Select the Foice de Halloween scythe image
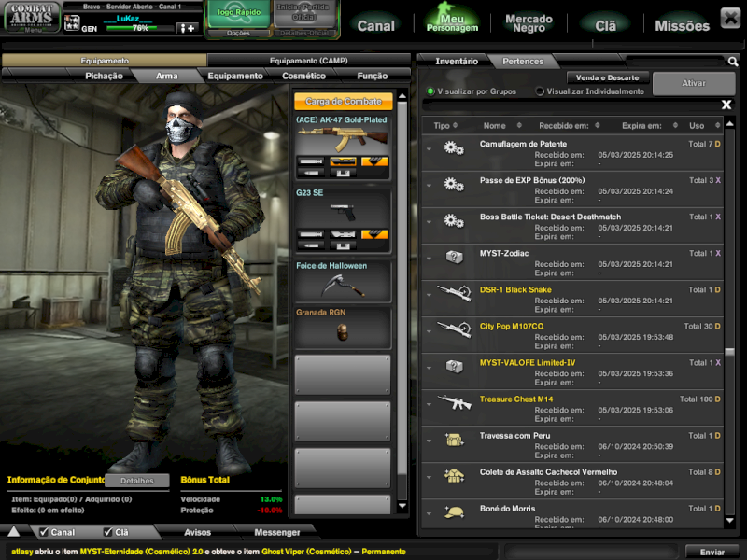 click(x=343, y=286)
